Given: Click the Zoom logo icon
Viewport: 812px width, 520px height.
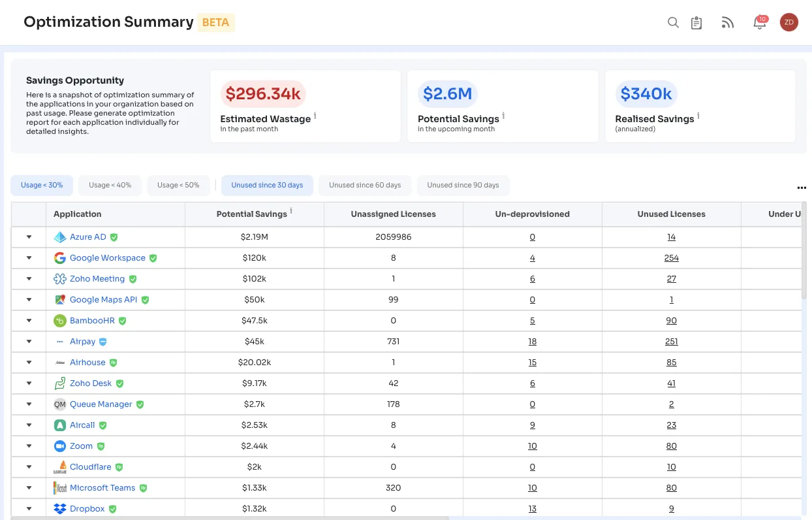Looking at the screenshot, I should coord(60,446).
